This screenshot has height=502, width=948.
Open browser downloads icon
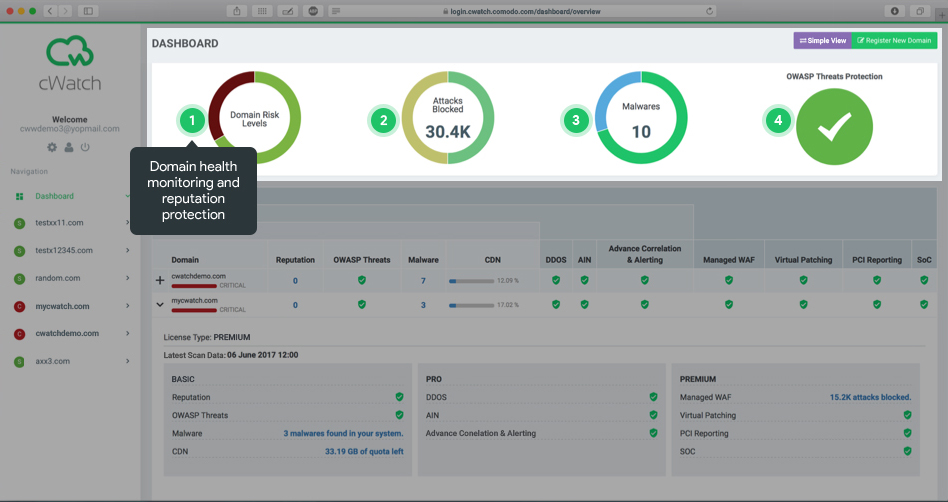point(894,11)
